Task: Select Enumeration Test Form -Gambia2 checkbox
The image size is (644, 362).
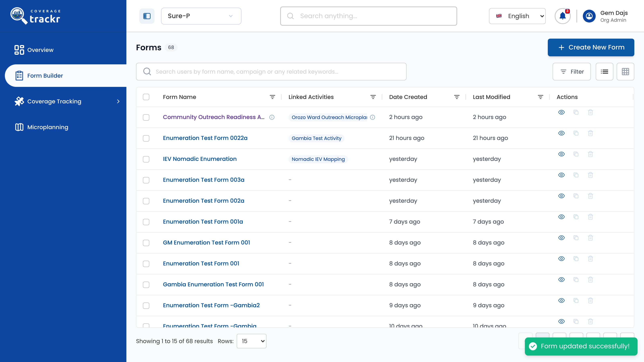Action: pos(146,306)
